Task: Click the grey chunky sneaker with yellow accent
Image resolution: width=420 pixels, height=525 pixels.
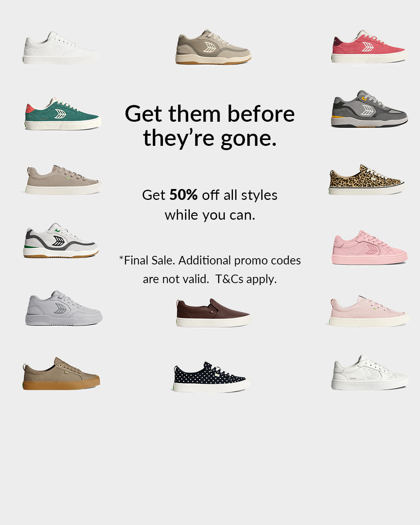Action: tap(369, 109)
